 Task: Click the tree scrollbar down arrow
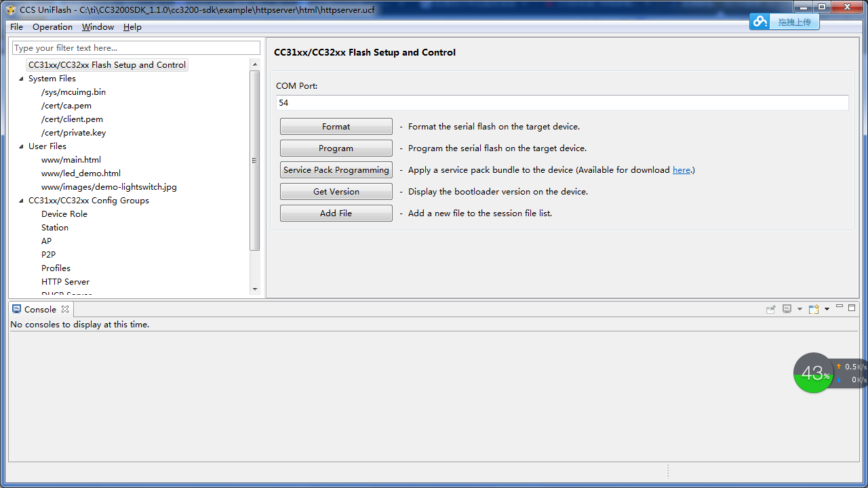[x=255, y=289]
